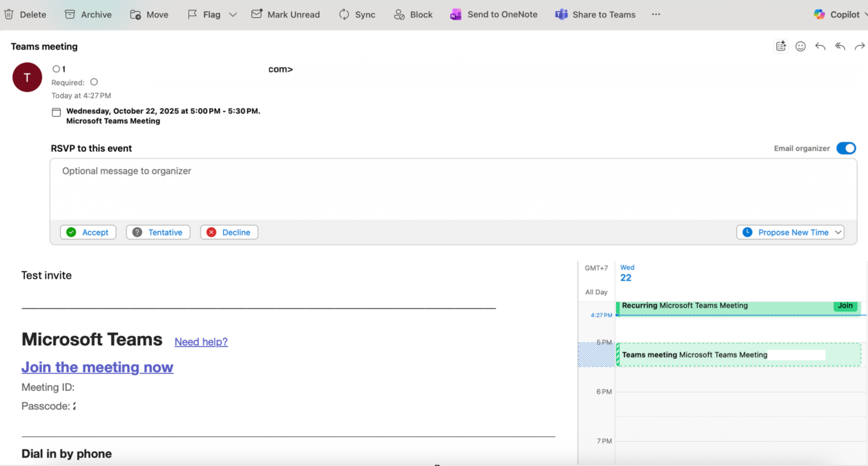Click the GMT+7 timezone label
868x466 pixels.
[596, 268]
